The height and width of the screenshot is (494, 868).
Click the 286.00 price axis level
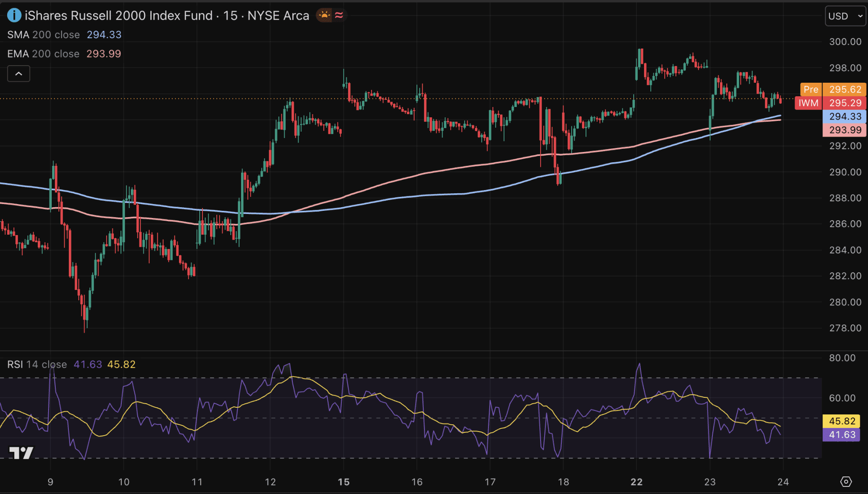pyautogui.click(x=846, y=224)
